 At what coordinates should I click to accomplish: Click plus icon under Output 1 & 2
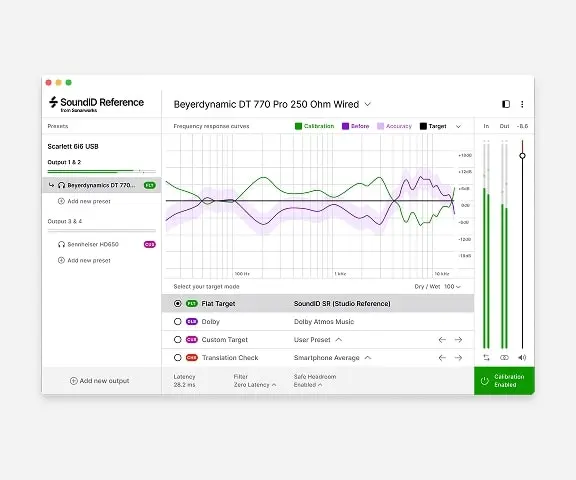click(61, 201)
